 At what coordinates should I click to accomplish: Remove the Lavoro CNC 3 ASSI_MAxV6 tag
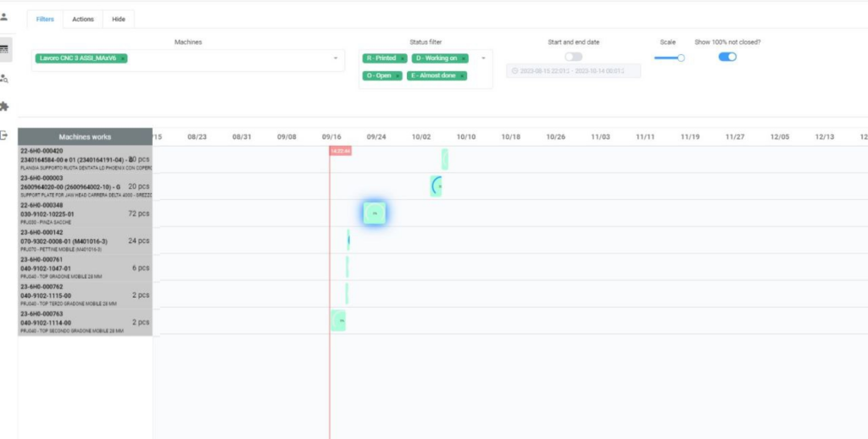(123, 58)
